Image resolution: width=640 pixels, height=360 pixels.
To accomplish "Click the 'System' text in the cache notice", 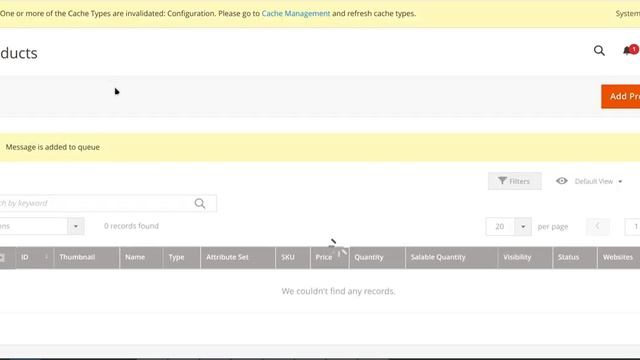I will click(628, 13).
